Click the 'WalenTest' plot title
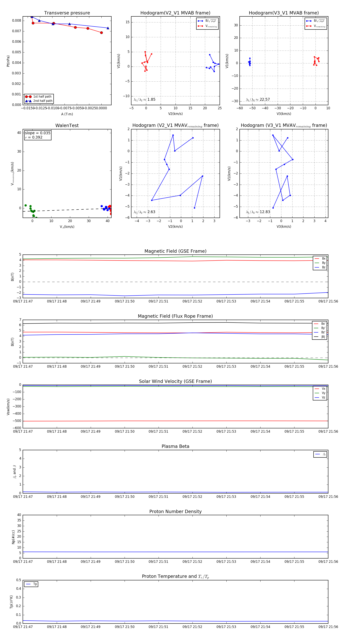351x644 pixels. point(67,125)
